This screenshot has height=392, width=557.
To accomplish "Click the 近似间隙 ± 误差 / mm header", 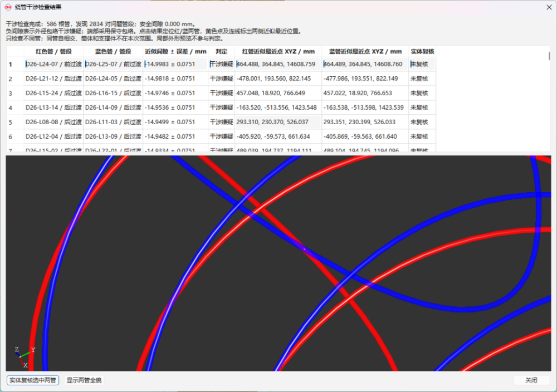I will [x=175, y=51].
